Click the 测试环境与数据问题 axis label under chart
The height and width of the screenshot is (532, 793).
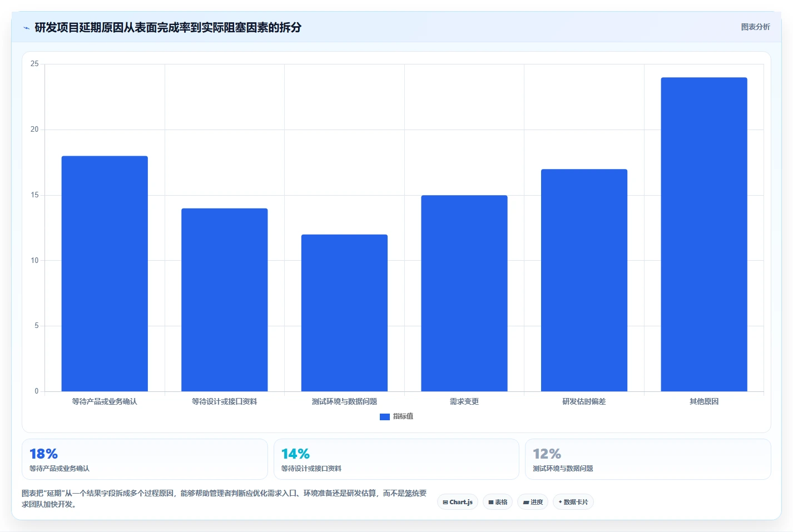(x=344, y=401)
